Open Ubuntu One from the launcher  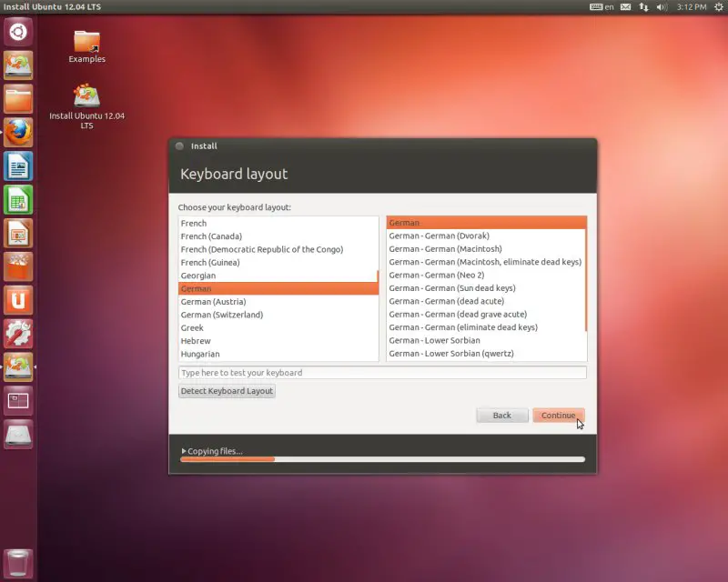click(18, 300)
